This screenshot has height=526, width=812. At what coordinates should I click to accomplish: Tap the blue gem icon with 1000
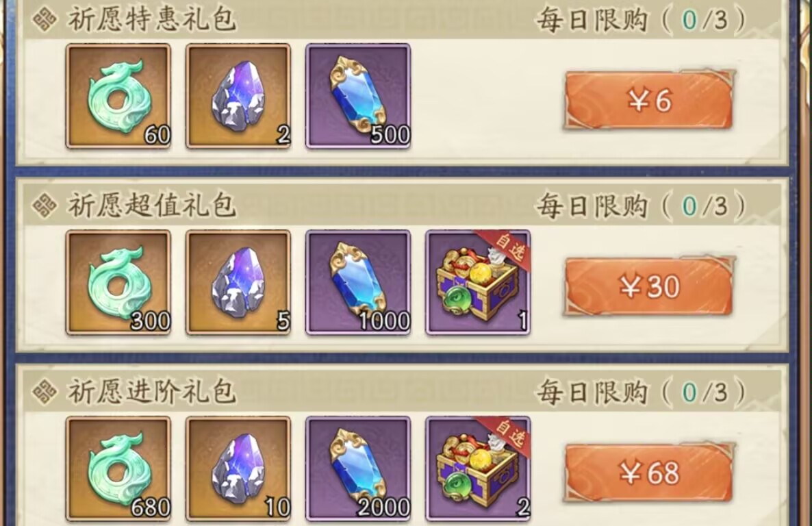(x=358, y=282)
